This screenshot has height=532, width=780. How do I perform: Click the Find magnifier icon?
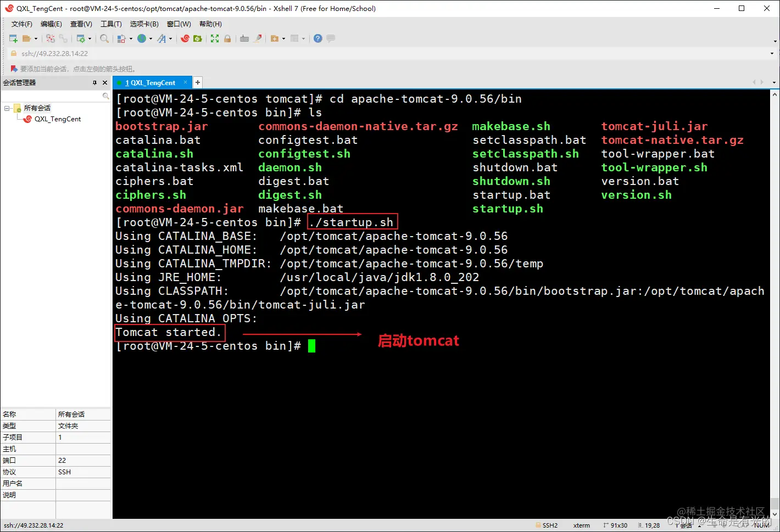tap(104, 38)
